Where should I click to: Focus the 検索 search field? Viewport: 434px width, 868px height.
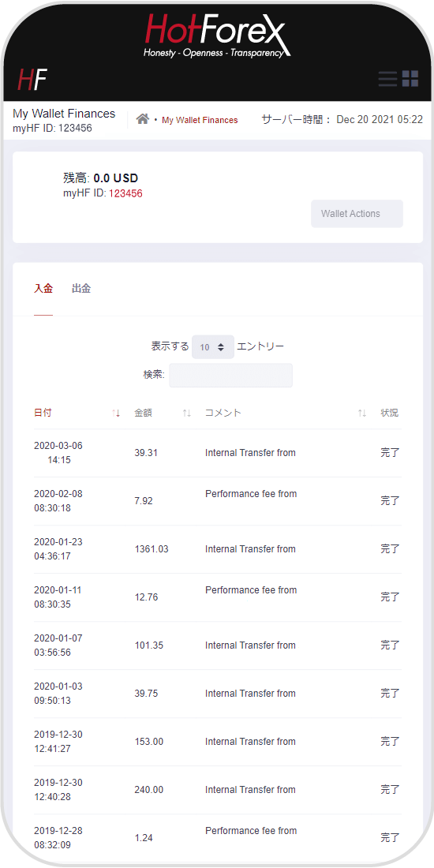click(x=231, y=376)
